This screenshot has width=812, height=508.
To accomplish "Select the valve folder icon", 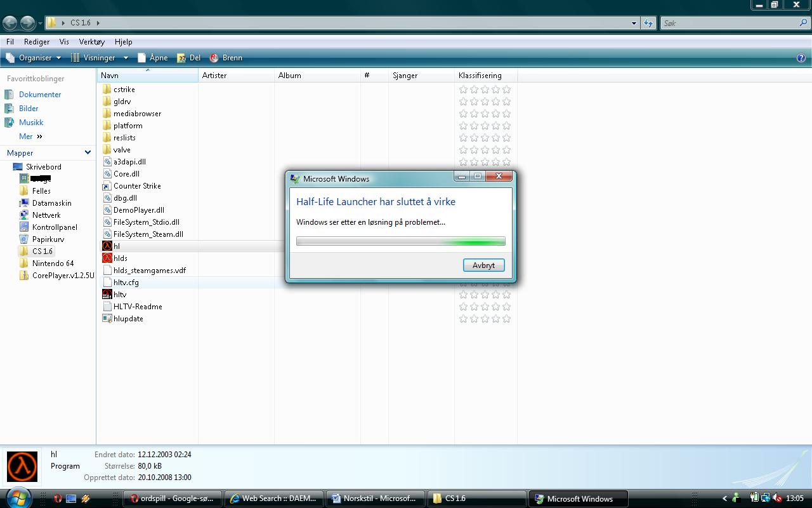I will pos(107,150).
